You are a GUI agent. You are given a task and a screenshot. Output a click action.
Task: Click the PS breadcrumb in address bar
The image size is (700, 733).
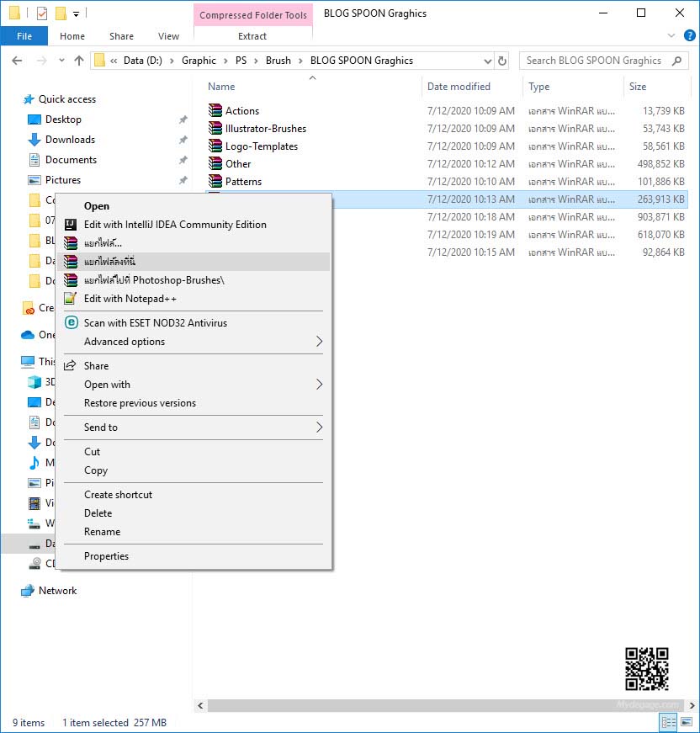[241, 61]
